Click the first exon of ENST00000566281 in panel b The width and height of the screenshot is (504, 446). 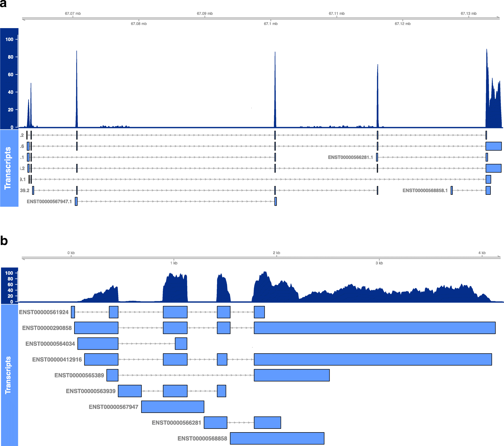pos(215,423)
